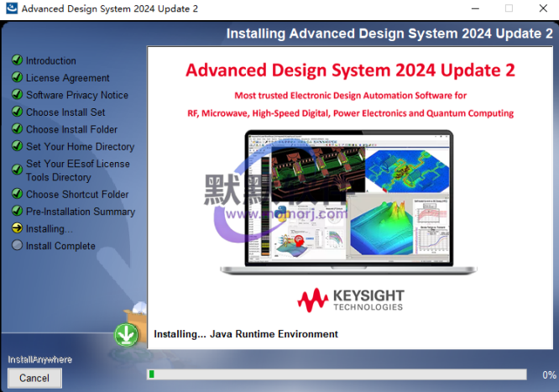Click the Installing Java Runtime Environment status text
The width and height of the screenshot is (559, 392).
[246, 334]
